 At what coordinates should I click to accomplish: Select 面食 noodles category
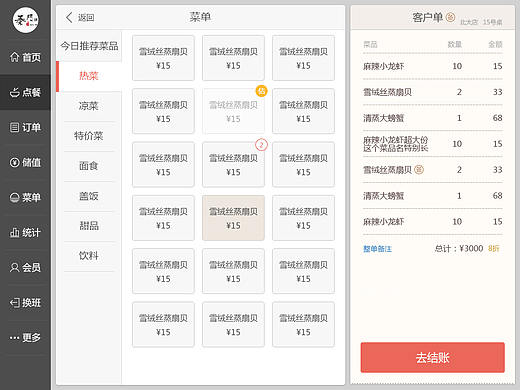tap(89, 166)
